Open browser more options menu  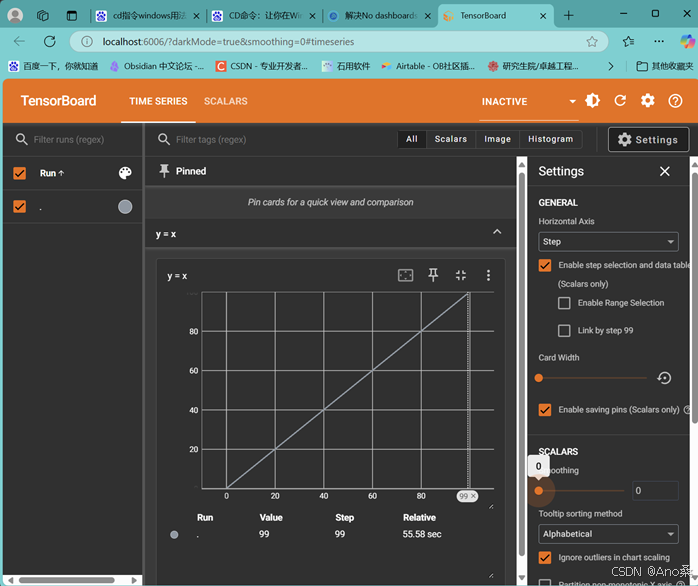point(659,41)
